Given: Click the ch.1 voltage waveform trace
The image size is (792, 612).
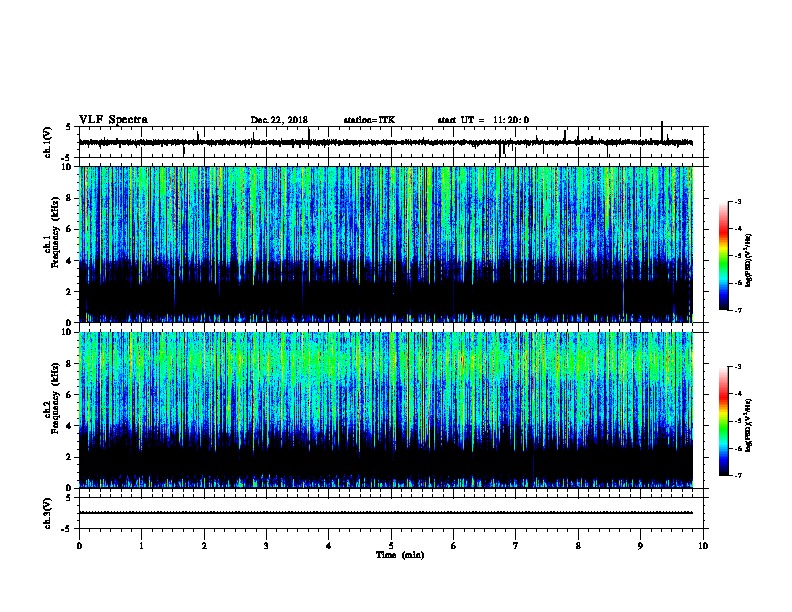Looking at the screenshot, I should (386, 142).
